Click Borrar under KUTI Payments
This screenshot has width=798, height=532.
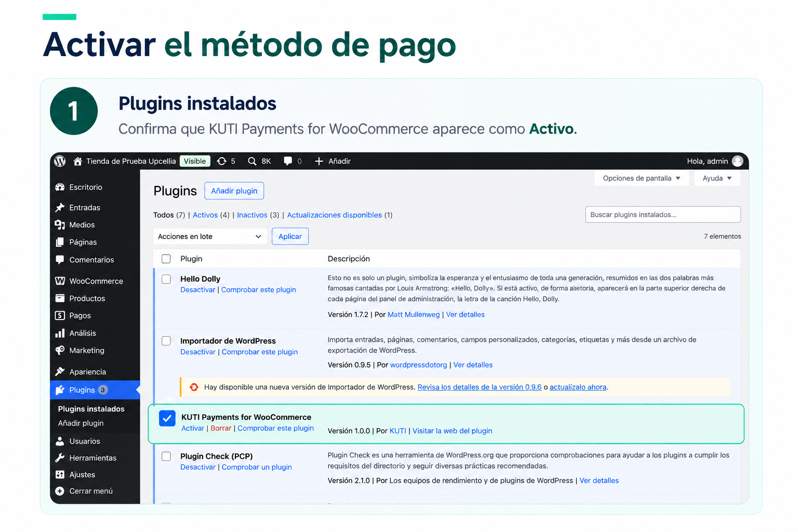(221, 428)
